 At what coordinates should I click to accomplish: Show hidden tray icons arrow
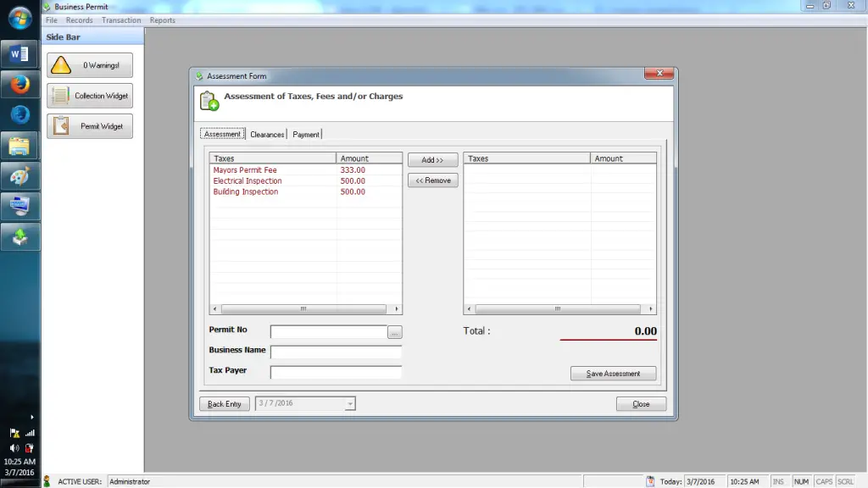(x=31, y=417)
